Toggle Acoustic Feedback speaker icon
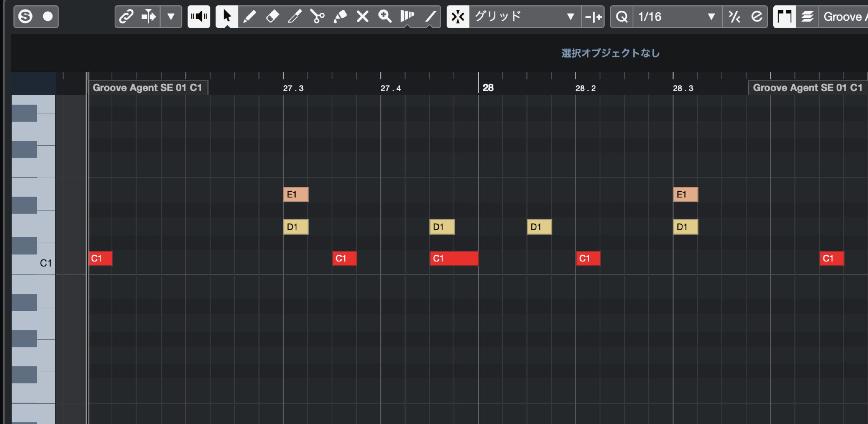The height and width of the screenshot is (424, 868). 199,16
